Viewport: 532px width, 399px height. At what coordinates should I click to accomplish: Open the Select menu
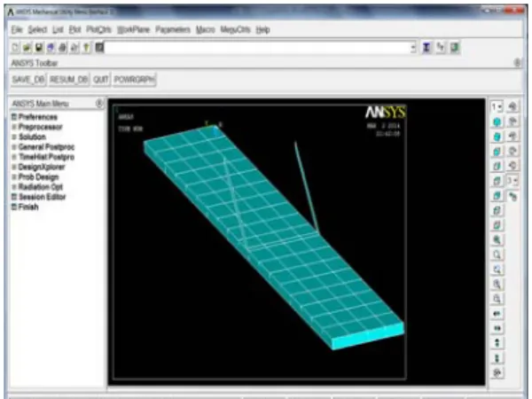[x=37, y=30]
